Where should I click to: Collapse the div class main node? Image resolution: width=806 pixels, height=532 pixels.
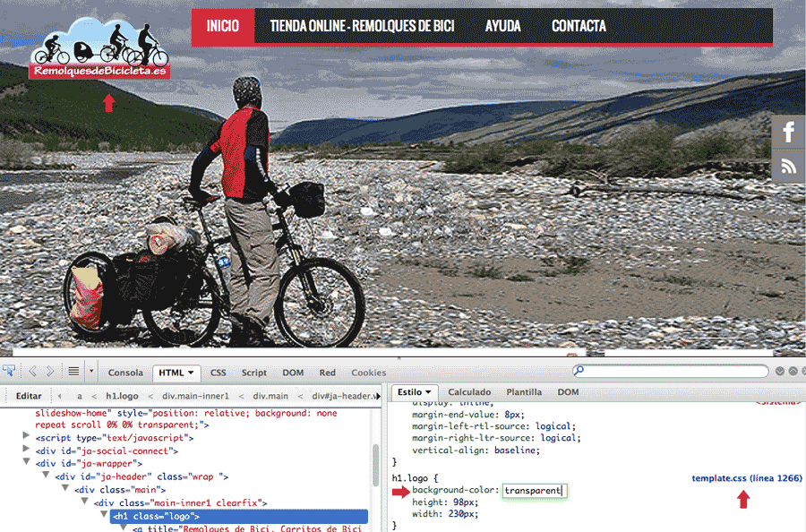65,488
